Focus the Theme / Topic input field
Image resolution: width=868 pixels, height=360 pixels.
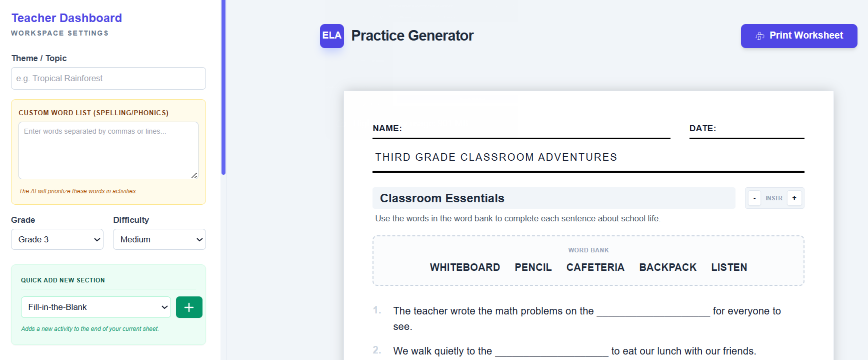coord(108,78)
